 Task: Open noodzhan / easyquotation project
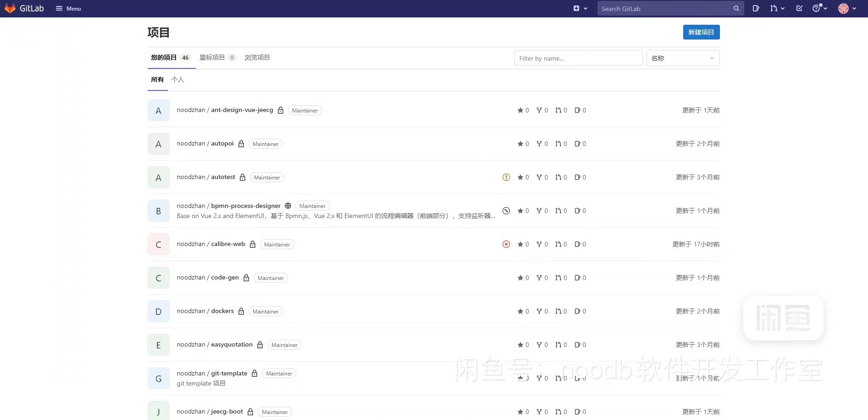click(x=215, y=345)
